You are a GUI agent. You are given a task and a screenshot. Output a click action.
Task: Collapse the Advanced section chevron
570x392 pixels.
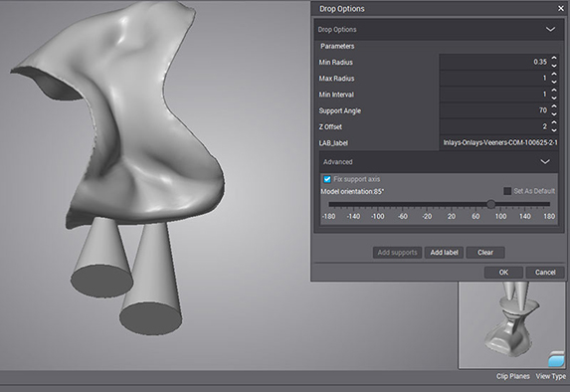pyautogui.click(x=545, y=161)
